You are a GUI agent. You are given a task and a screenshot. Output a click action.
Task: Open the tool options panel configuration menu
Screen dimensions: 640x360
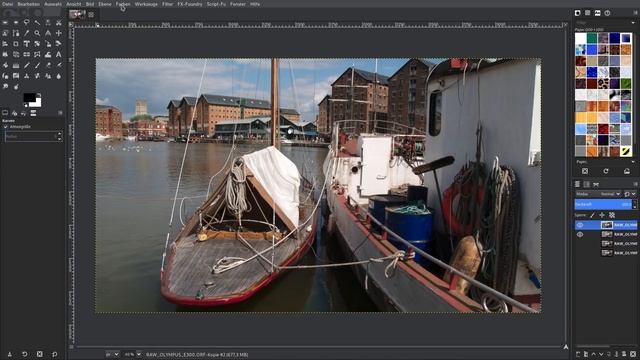(x=60, y=113)
